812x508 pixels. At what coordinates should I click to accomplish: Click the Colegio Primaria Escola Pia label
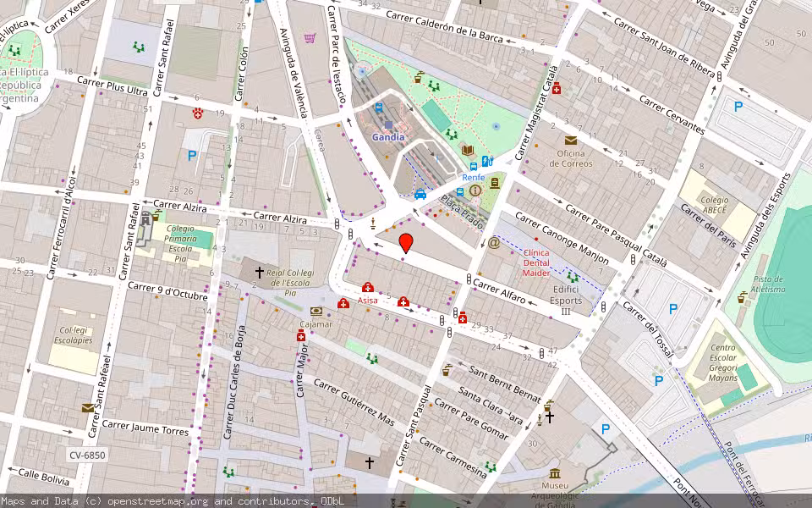click(x=180, y=244)
